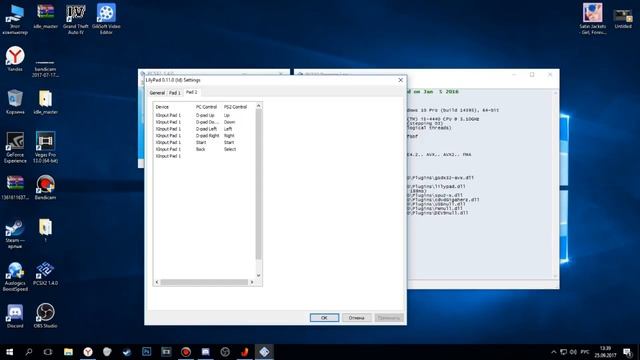The image size is (640, 360).
Task: Click the horizontal scrollbar left arrow
Action: 157,282
